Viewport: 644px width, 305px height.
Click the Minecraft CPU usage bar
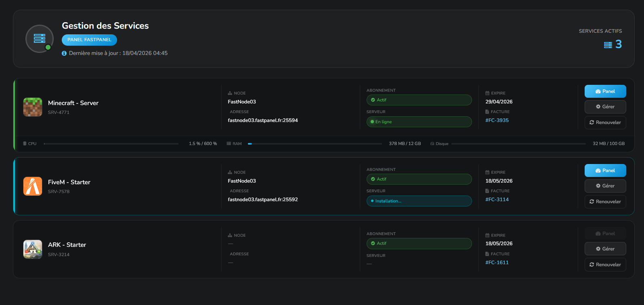pos(111,144)
